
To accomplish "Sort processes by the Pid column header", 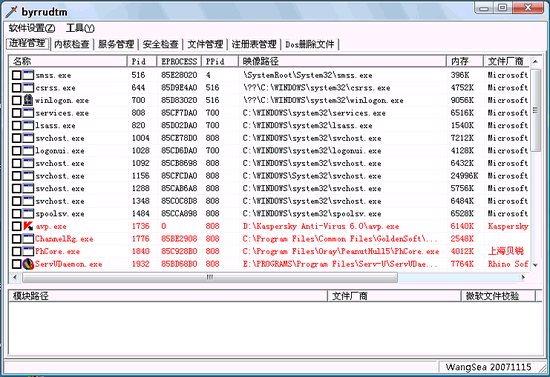I will click(142, 61).
